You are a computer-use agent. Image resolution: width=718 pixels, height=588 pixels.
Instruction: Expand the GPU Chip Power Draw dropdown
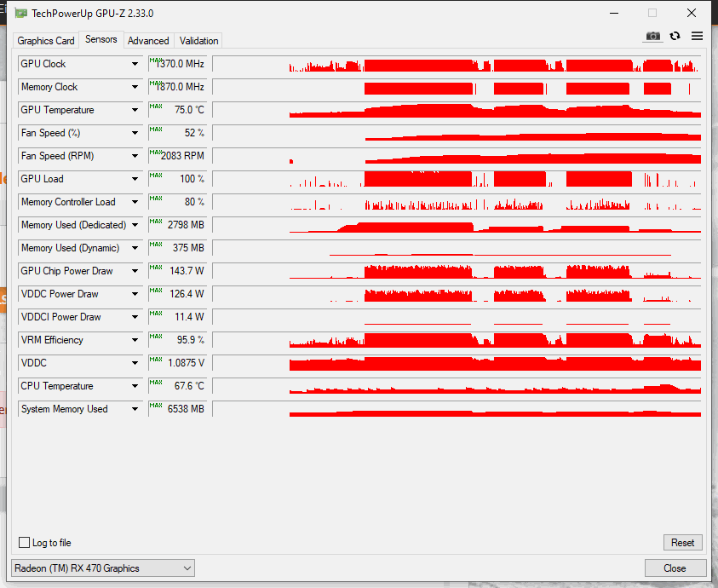click(135, 271)
